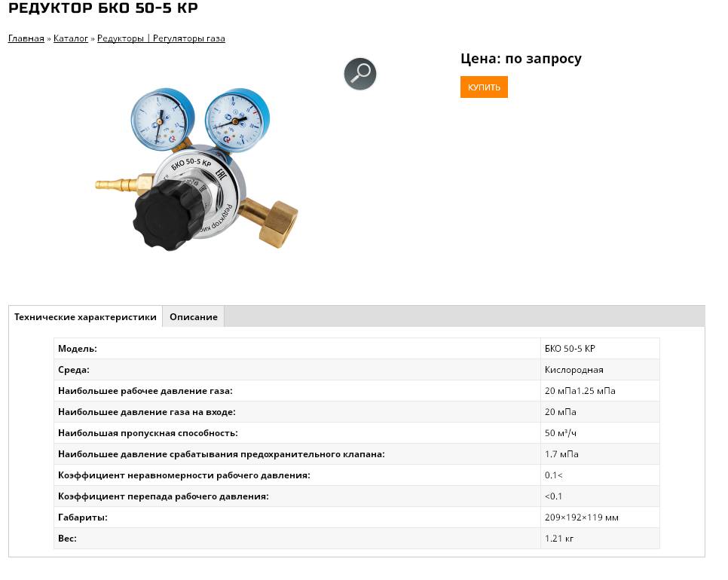Click the magnifier zoom icon
Viewport: 728px width, 580px height.
(359, 74)
